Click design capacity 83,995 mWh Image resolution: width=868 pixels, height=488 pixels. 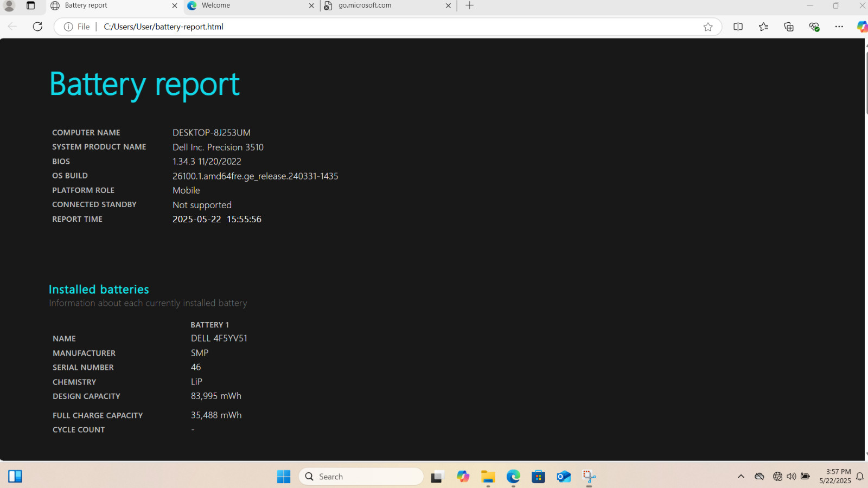tap(216, 396)
